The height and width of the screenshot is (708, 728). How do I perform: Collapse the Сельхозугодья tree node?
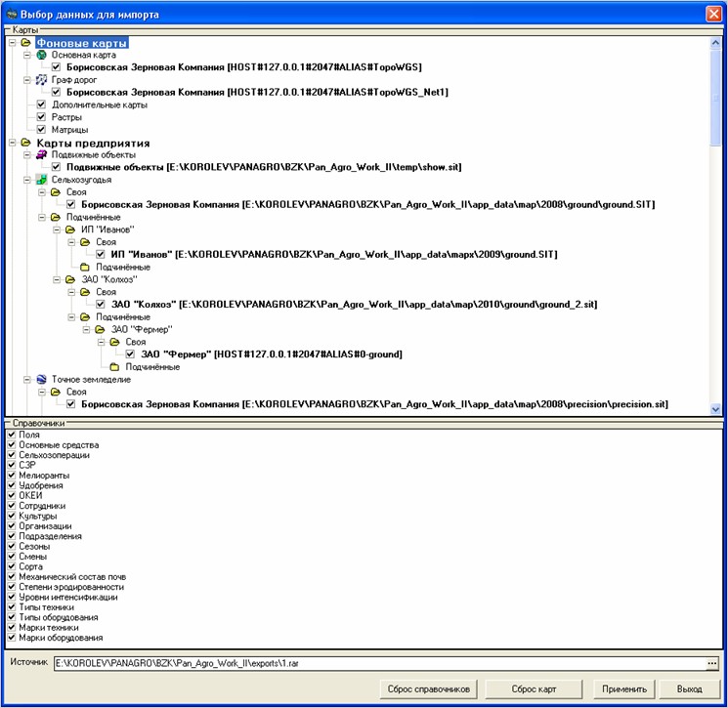pyautogui.click(x=26, y=181)
